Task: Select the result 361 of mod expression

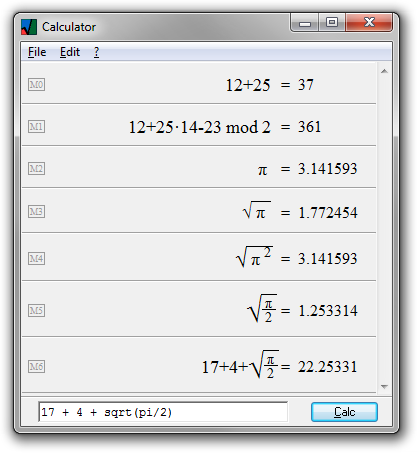Action: point(309,127)
